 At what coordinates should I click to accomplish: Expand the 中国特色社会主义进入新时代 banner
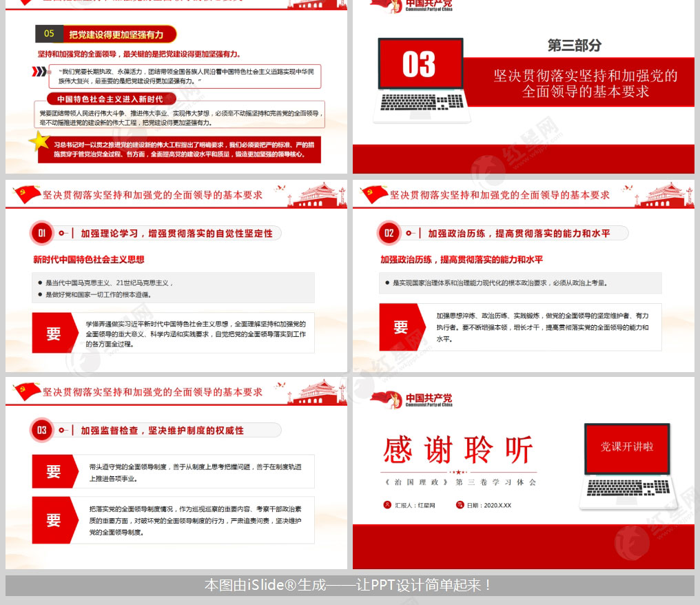click(x=110, y=99)
